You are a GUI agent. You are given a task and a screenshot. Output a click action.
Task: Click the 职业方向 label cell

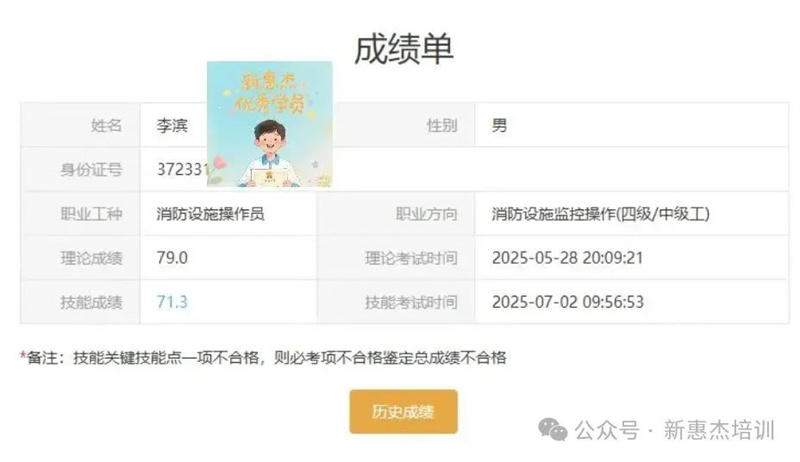(396, 214)
